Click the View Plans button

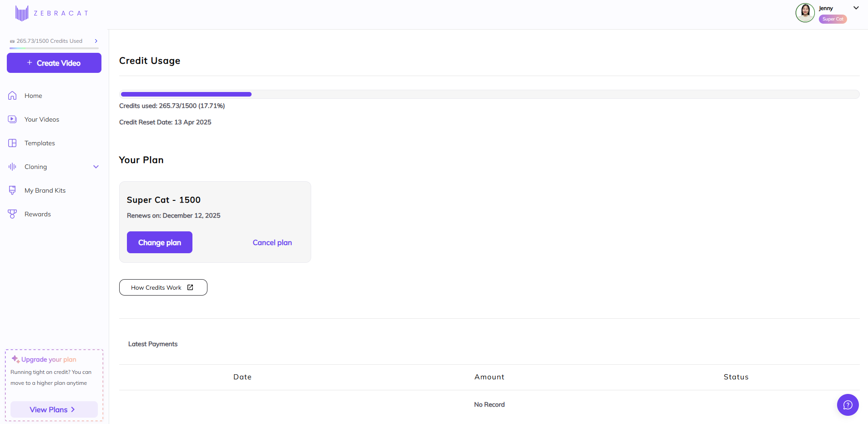pos(54,409)
